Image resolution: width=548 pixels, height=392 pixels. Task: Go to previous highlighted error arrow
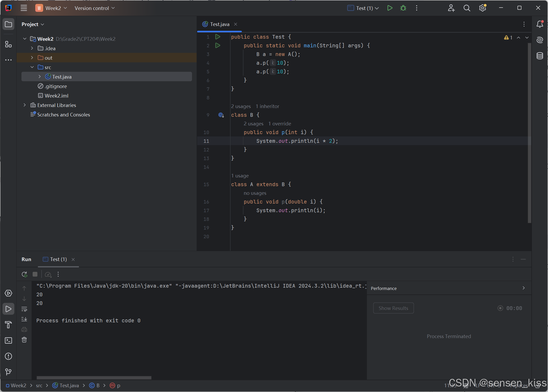(519, 38)
